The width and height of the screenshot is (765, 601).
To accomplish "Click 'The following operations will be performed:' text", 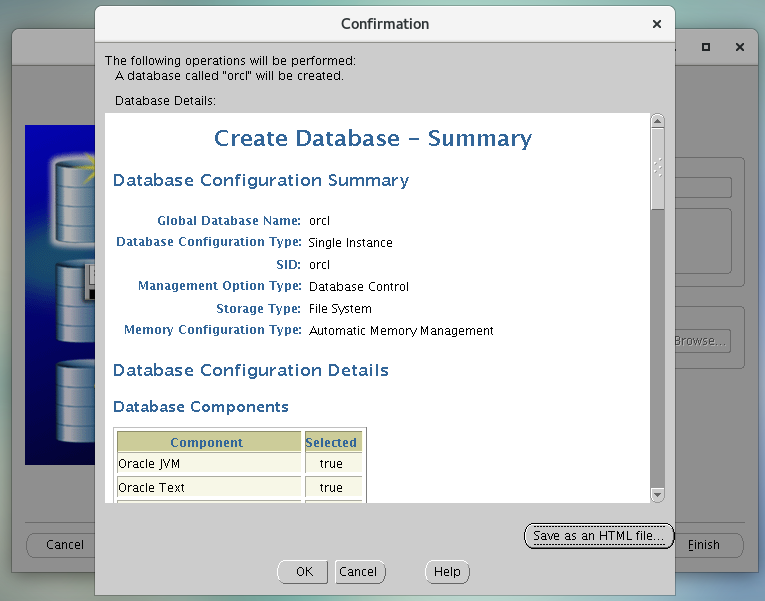I will (x=230, y=60).
